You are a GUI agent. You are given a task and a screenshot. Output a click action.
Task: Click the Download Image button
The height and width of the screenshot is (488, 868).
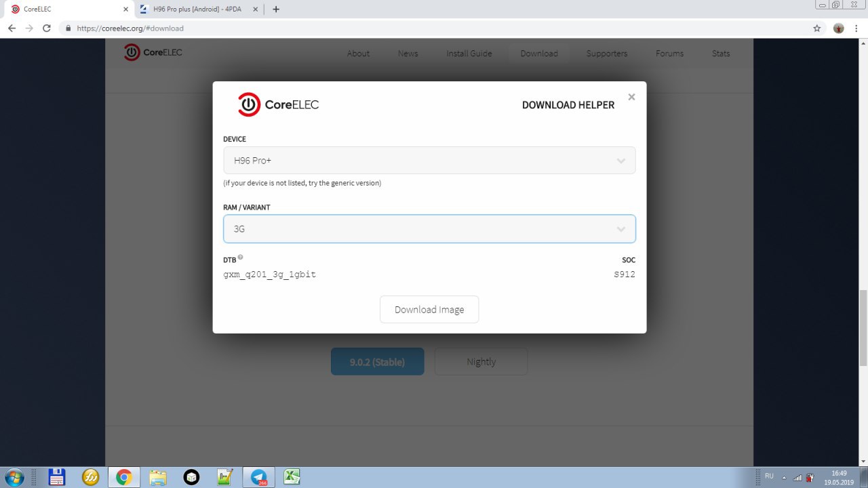pos(429,309)
